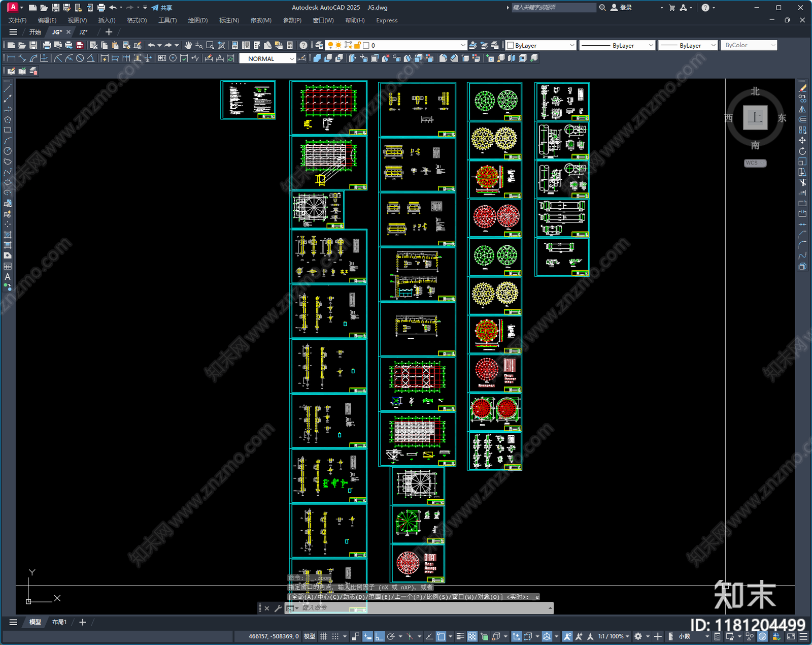This screenshot has width=812, height=645.
Task: Select the Move tool in modify toolbar
Action: coord(802,141)
